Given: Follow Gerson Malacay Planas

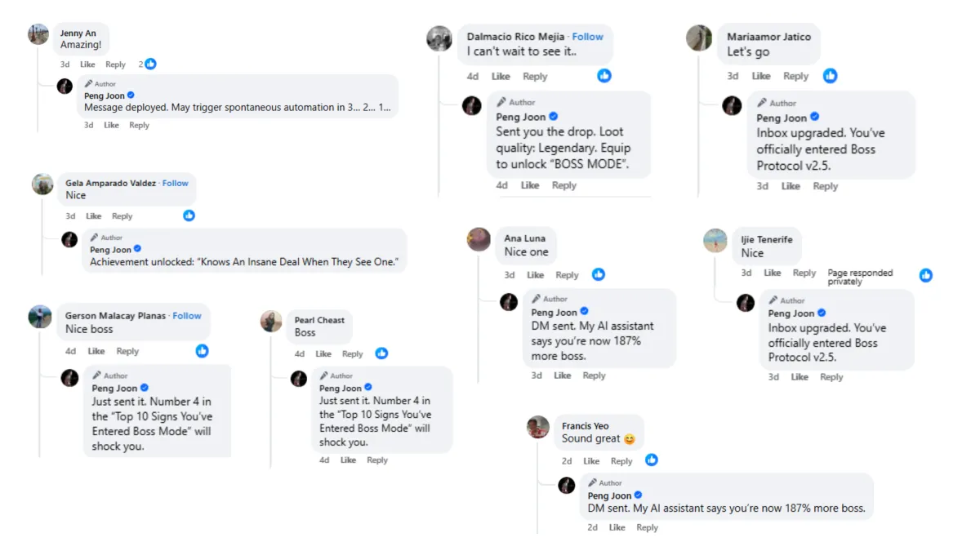Looking at the screenshot, I should coord(186,315).
